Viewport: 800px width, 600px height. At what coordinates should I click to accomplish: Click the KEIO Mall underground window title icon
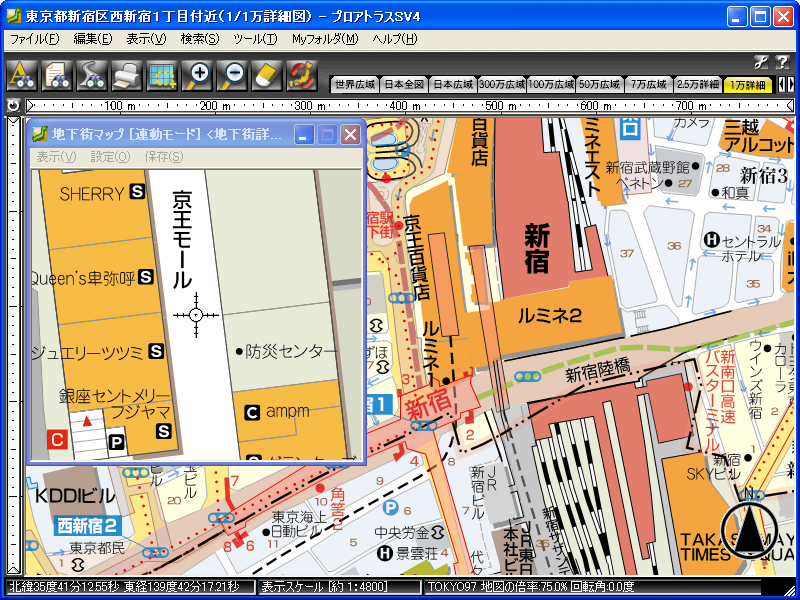(x=39, y=134)
